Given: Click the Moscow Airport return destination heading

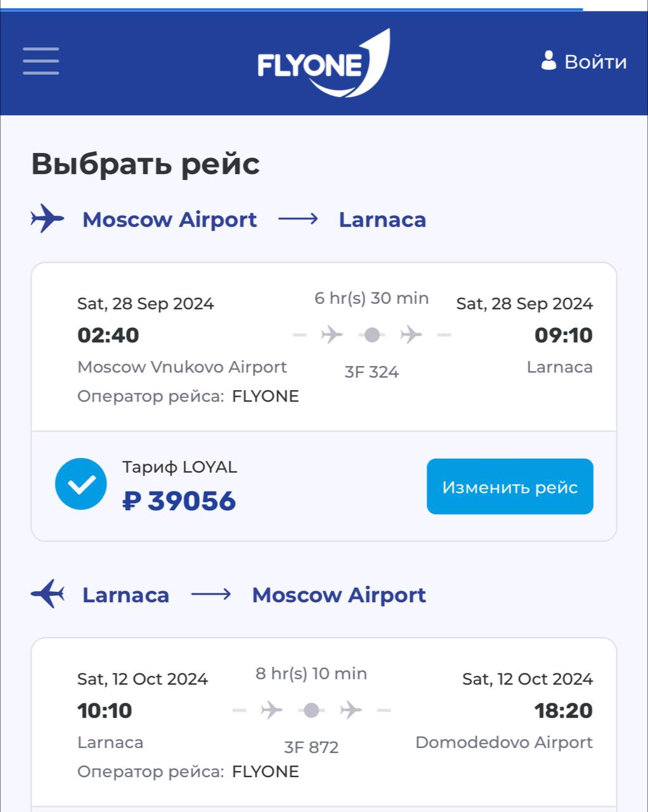Looking at the screenshot, I should pyautogui.click(x=339, y=595).
